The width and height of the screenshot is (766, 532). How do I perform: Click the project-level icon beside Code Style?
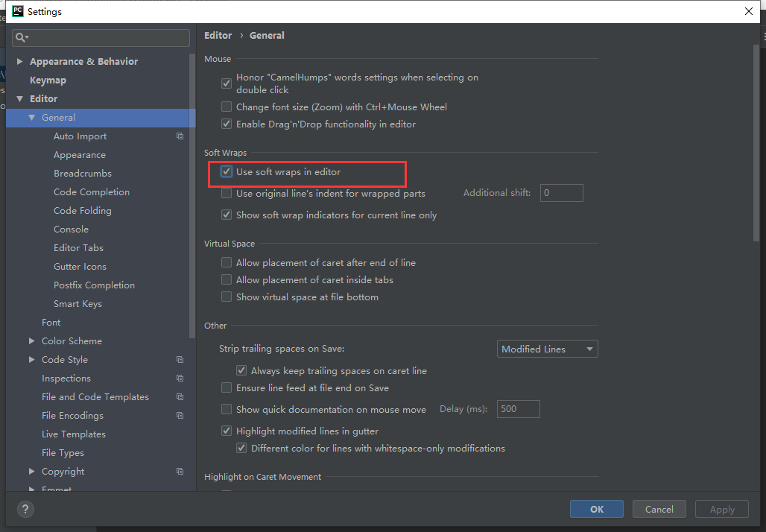click(180, 360)
